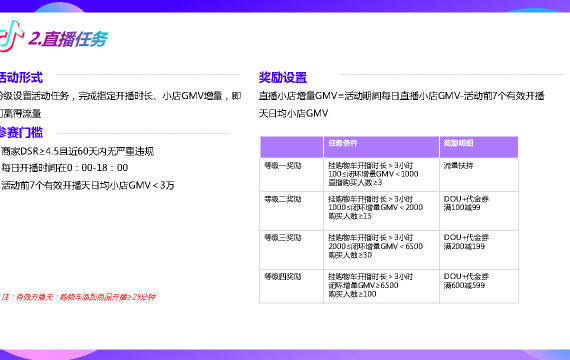The width and height of the screenshot is (570, 360).
Task: Click the condition '购买人数≥15'
Action: coord(350,216)
